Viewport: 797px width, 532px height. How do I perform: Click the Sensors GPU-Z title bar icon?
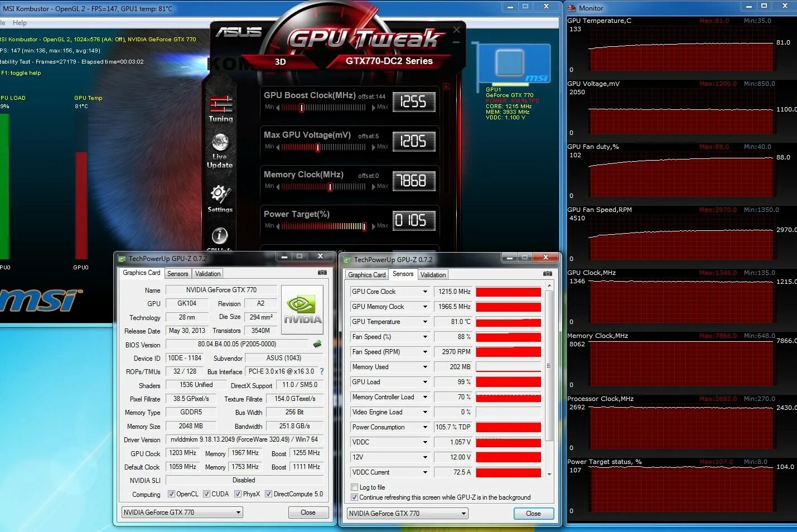click(x=347, y=259)
